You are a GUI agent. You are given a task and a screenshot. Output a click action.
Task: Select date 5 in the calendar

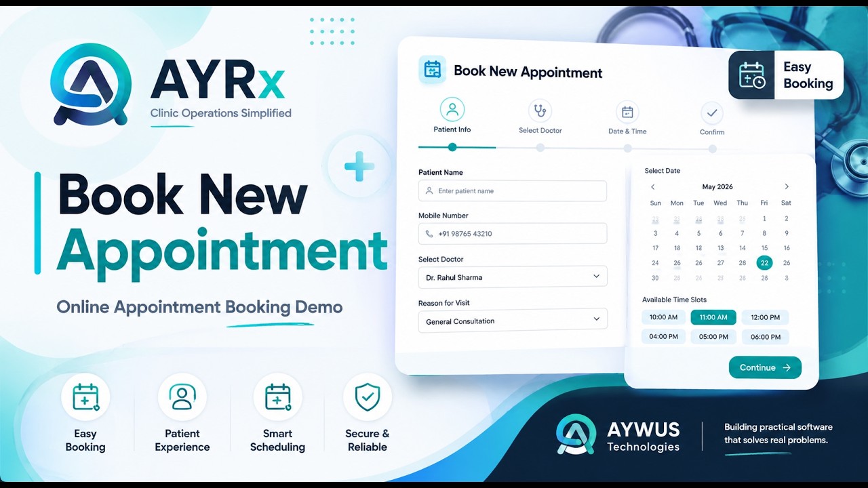click(x=698, y=234)
